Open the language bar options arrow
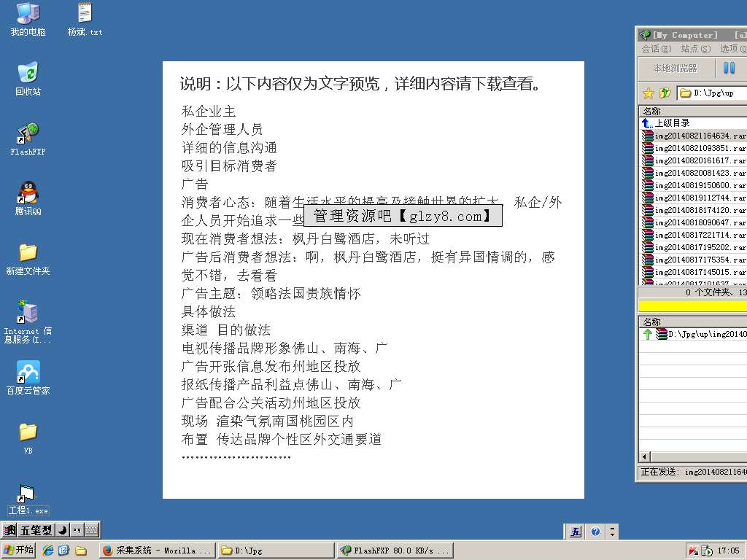747x560 pixels. [x=613, y=532]
